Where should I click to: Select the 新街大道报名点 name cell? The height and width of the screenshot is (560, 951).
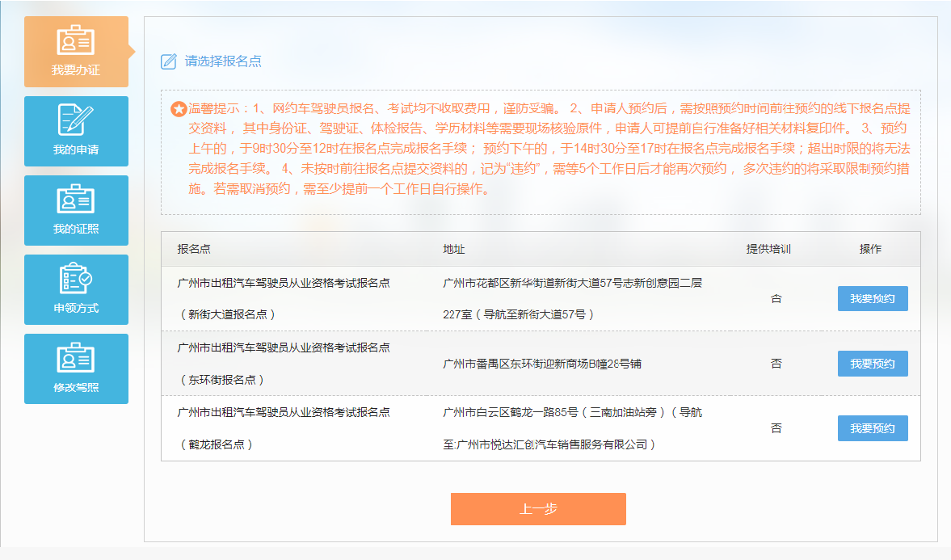284,298
